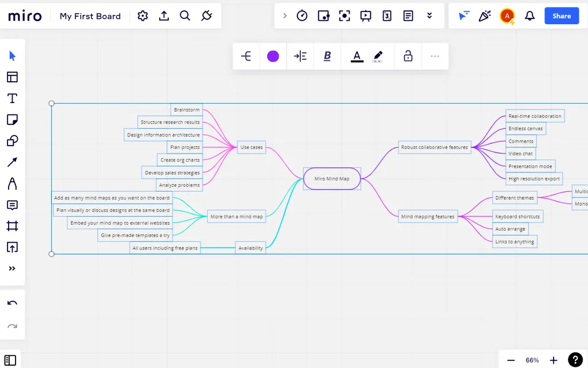The height and width of the screenshot is (368, 588).
Task: Select the Robust collaborative features node
Action: tap(435, 147)
